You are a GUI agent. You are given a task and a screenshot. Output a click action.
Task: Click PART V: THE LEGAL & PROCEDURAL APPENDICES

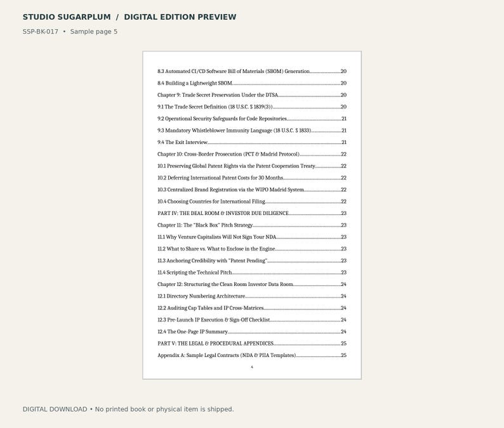[252, 344]
